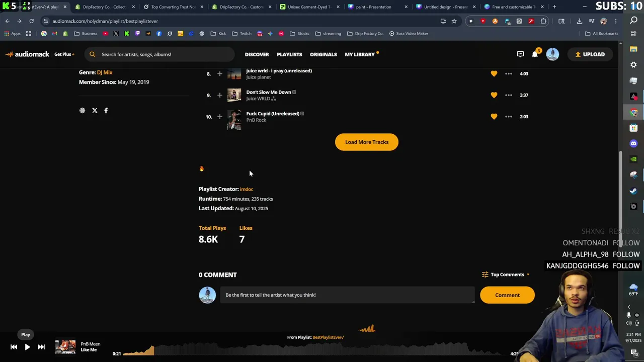Click the Audiomack logo
644x362 pixels.
28,54
